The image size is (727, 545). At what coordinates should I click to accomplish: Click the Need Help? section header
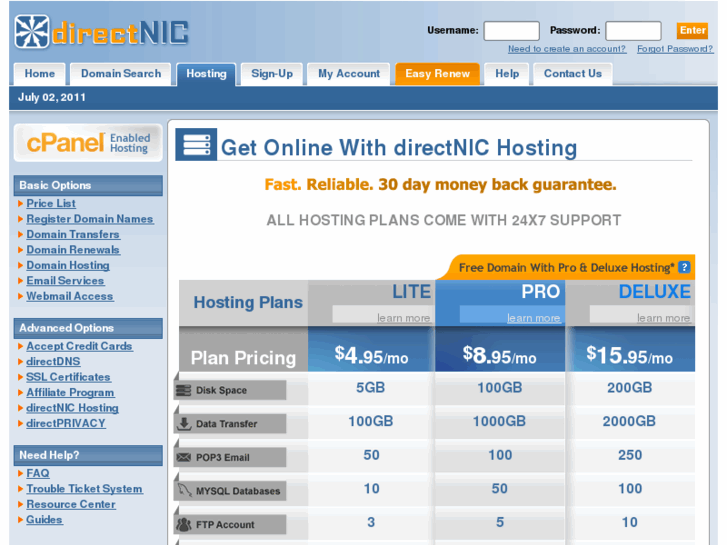pyautogui.click(x=88, y=455)
